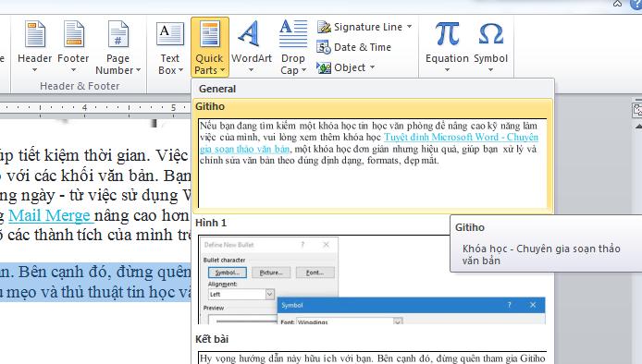Expand the Page Number dropdown arrow
Screen dimensions: 642x364
pos(139,70)
